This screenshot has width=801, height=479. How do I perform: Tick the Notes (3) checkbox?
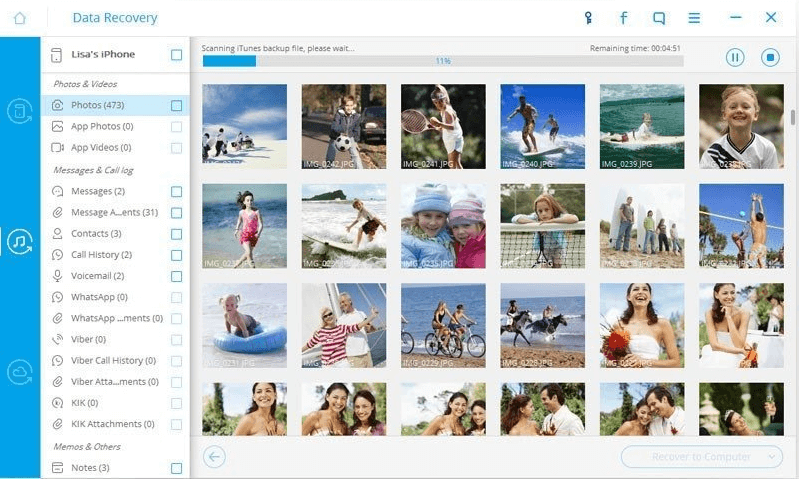pyautogui.click(x=176, y=468)
